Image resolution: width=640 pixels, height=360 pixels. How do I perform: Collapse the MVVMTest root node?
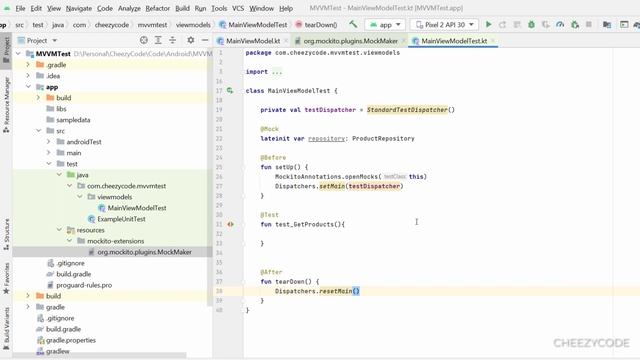tap(18, 54)
